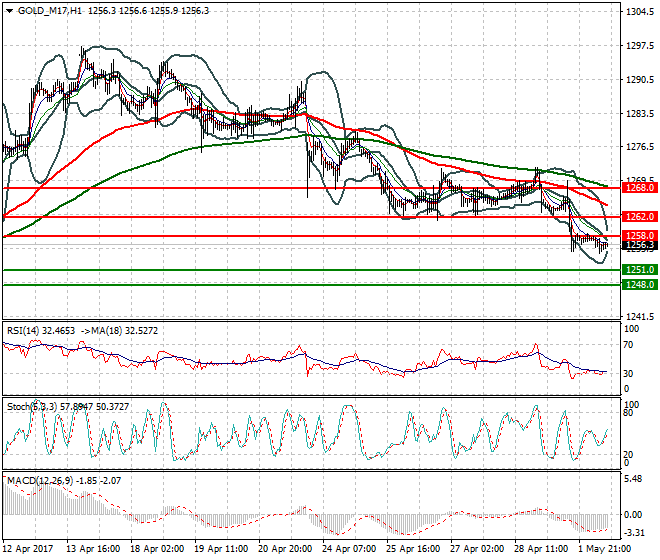Select the 1268.0 red price level label
Image resolution: width=660 pixels, height=560 pixels.
(640, 188)
